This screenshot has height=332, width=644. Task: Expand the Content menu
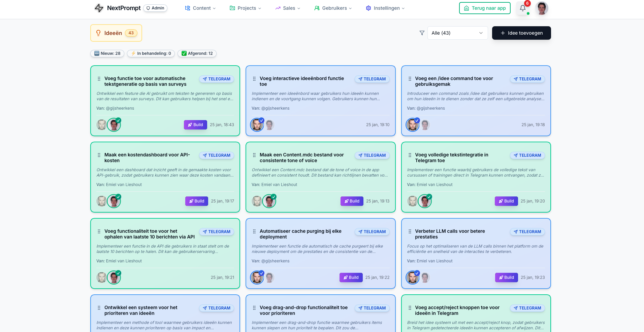tap(200, 8)
